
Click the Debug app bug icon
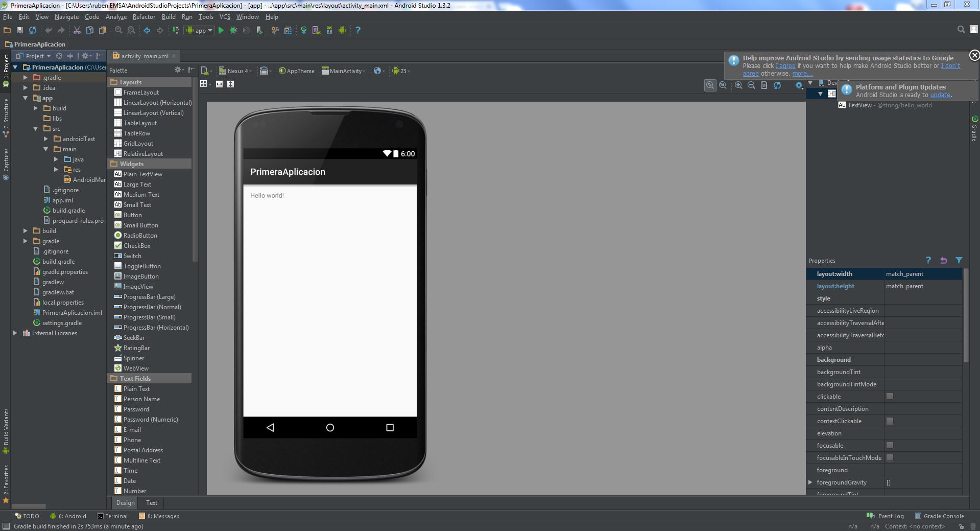pyautogui.click(x=233, y=31)
